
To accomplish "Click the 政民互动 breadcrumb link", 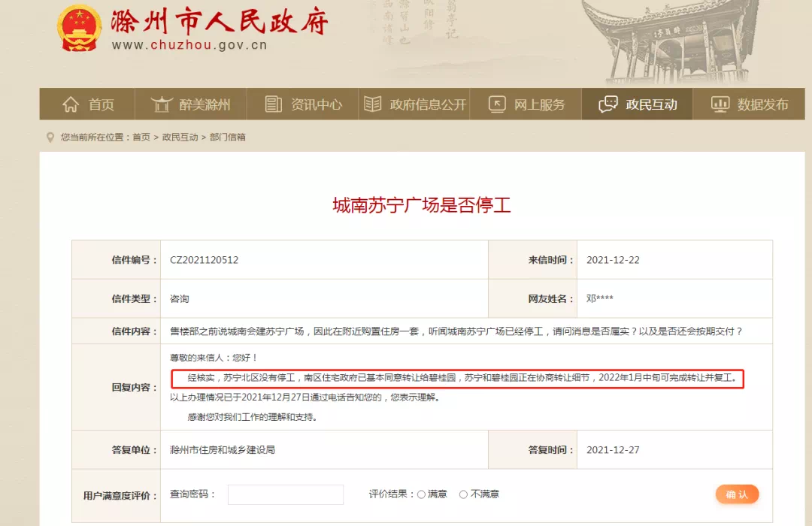I will 180,138.
